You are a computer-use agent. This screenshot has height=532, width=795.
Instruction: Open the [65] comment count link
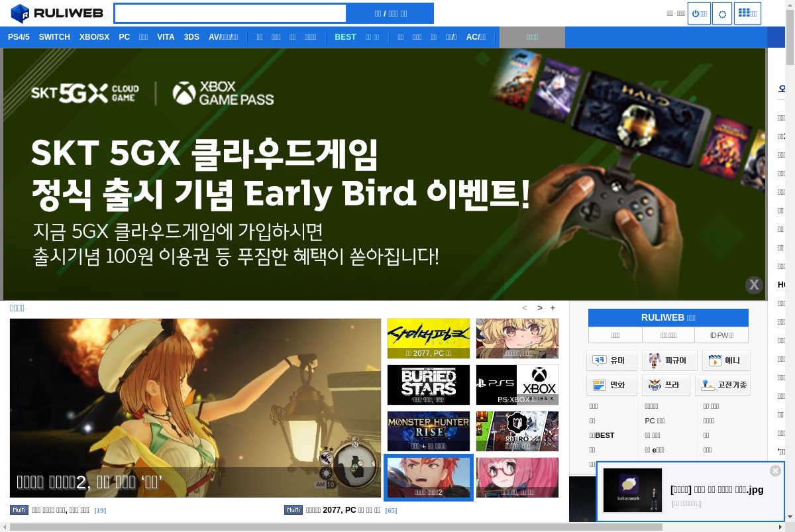click(x=391, y=510)
